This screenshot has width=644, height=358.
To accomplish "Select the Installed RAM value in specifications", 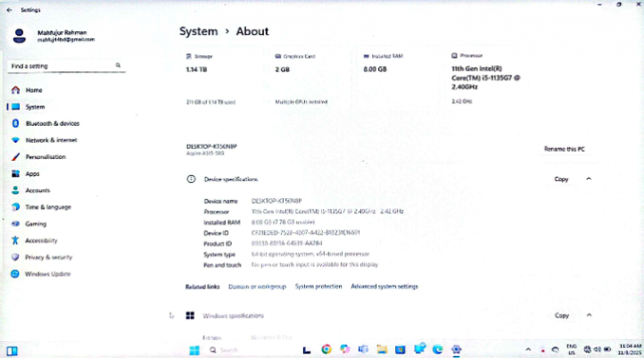I will (283, 222).
